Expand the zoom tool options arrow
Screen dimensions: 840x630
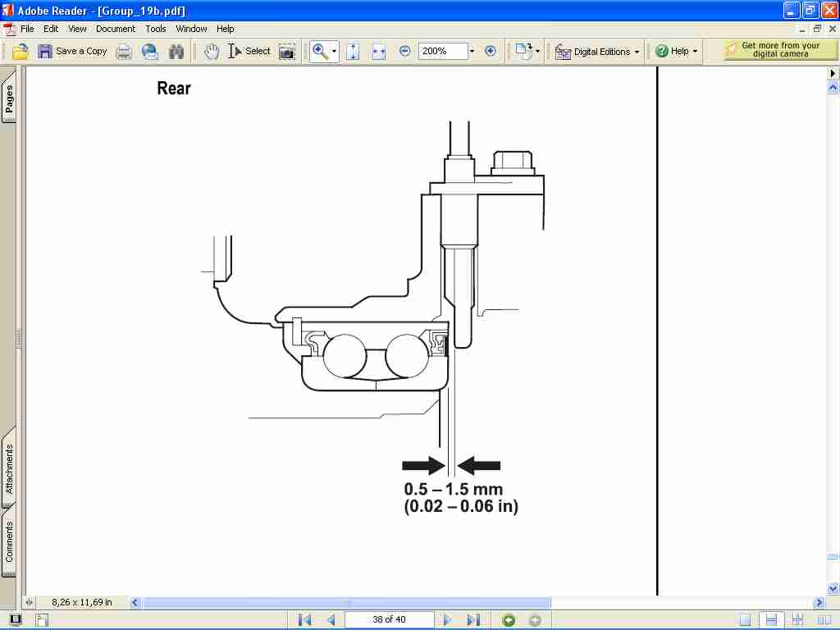click(335, 52)
